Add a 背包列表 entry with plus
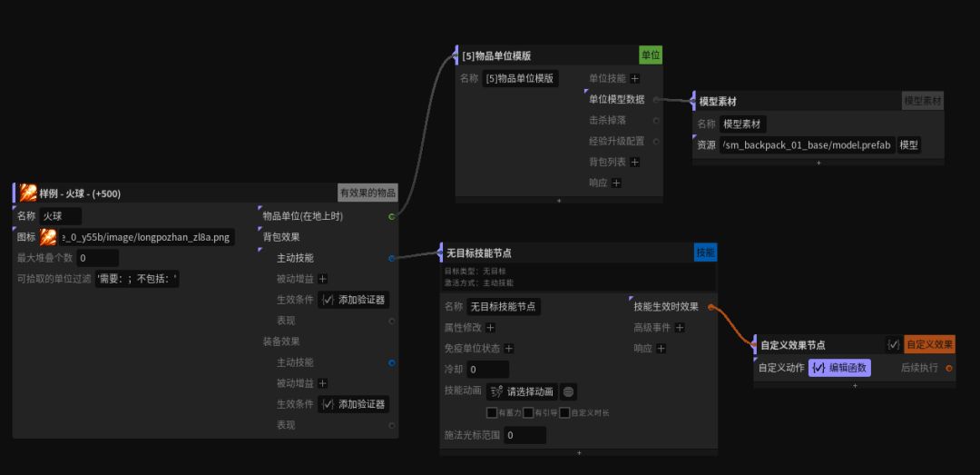The image size is (980, 475). tap(634, 162)
